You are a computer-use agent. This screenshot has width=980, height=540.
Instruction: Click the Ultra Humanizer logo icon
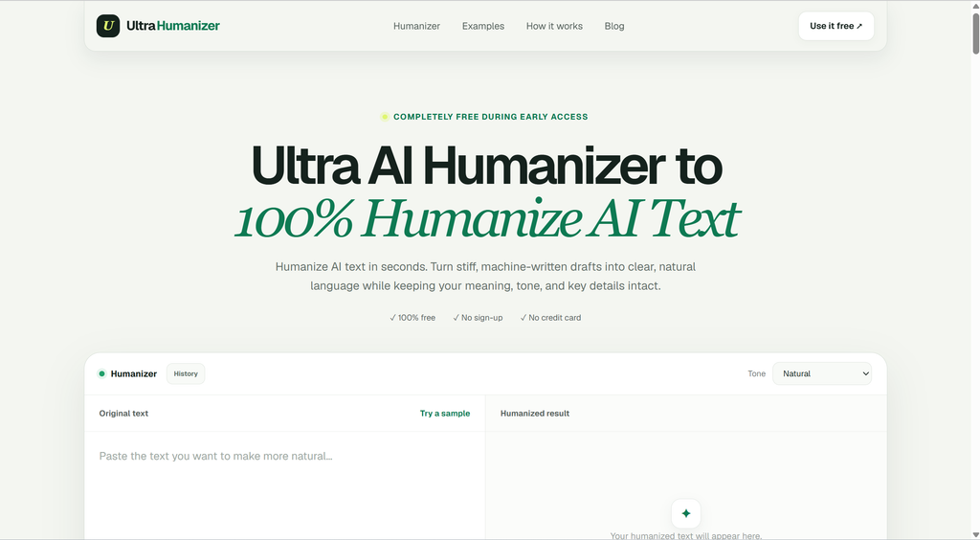tap(108, 26)
